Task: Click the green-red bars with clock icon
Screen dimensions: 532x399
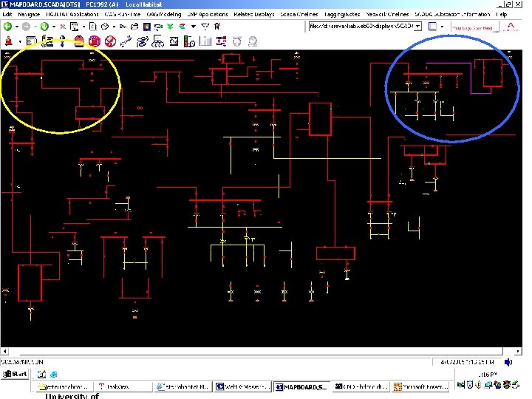Action: pyautogui.click(x=189, y=41)
